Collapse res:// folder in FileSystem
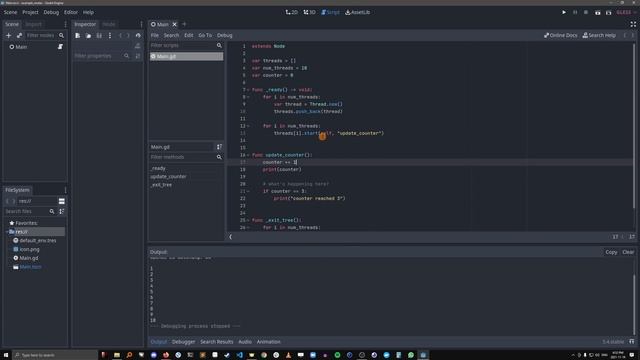 click(7, 232)
